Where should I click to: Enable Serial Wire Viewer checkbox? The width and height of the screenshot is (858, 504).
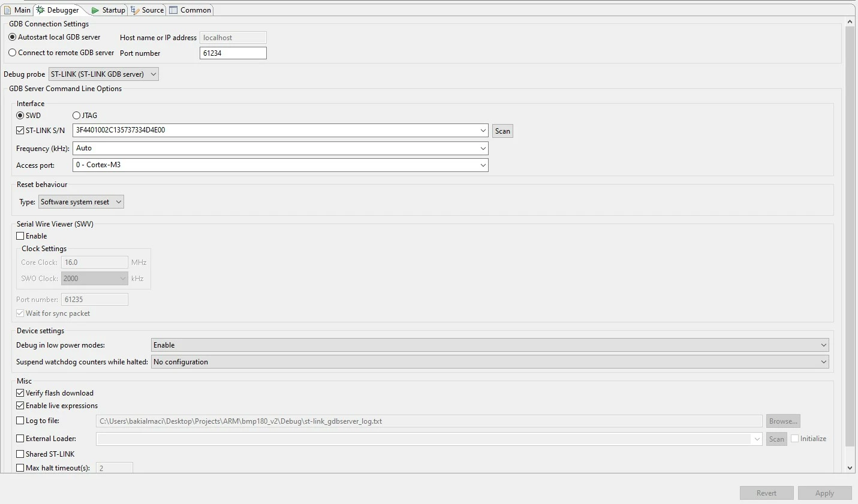(x=20, y=236)
